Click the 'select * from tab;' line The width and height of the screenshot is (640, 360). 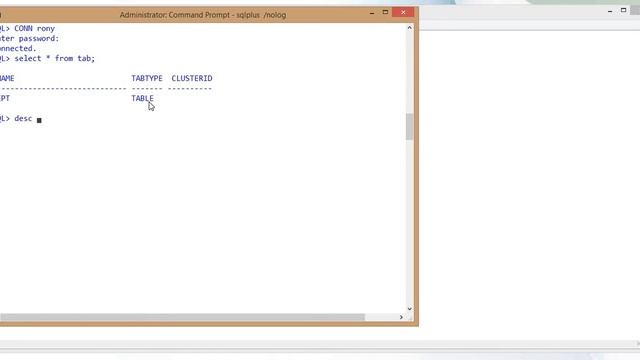click(x=47, y=58)
